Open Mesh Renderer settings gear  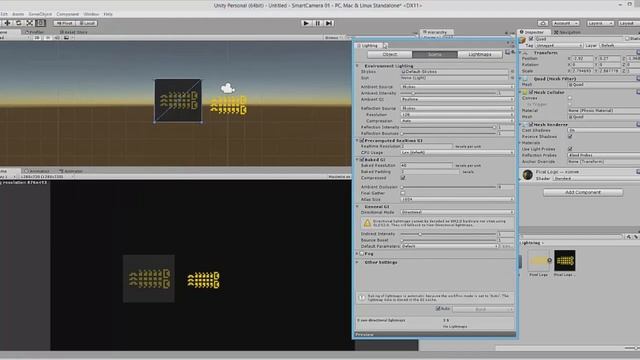(638, 124)
